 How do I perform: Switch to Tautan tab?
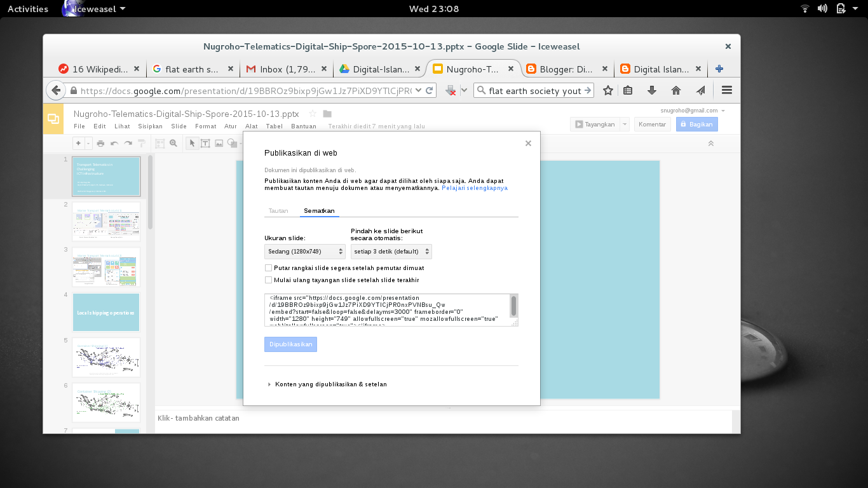[278, 211]
